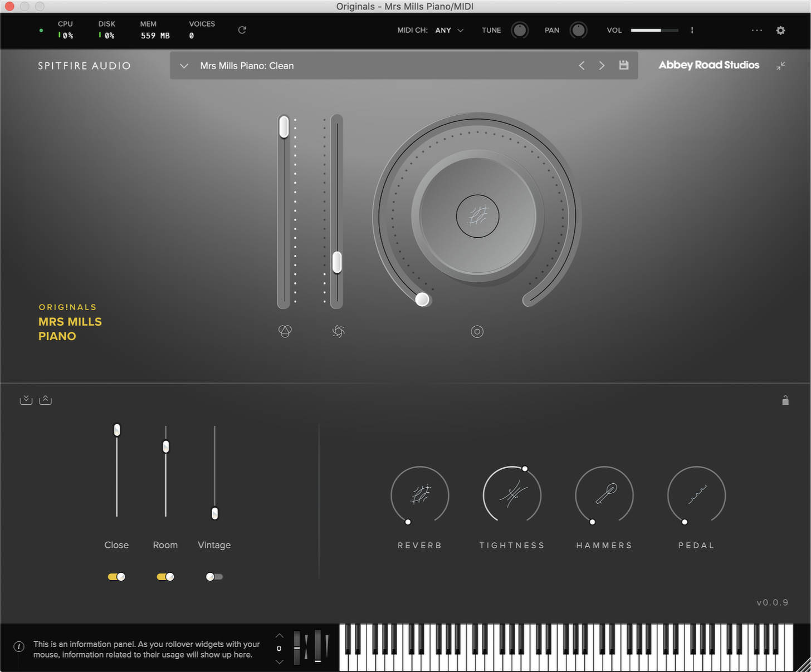Close the window with the red button
This screenshot has width=811, height=672.
pyautogui.click(x=9, y=6)
